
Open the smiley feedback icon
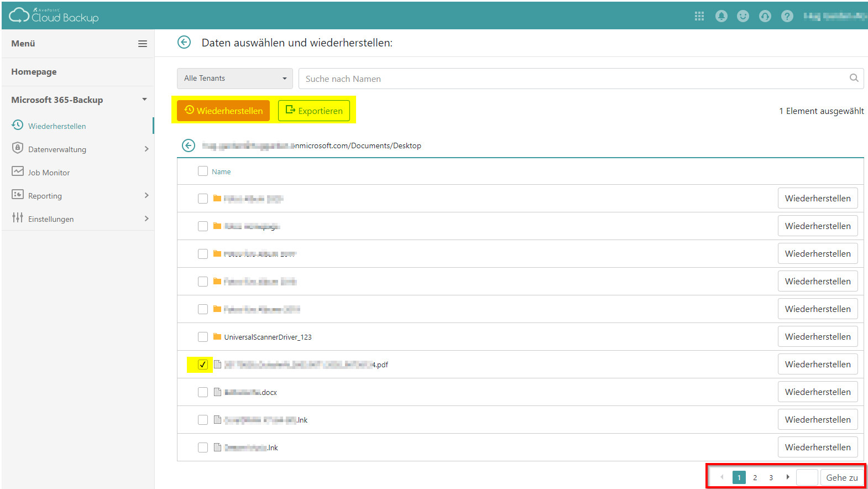pyautogui.click(x=742, y=16)
